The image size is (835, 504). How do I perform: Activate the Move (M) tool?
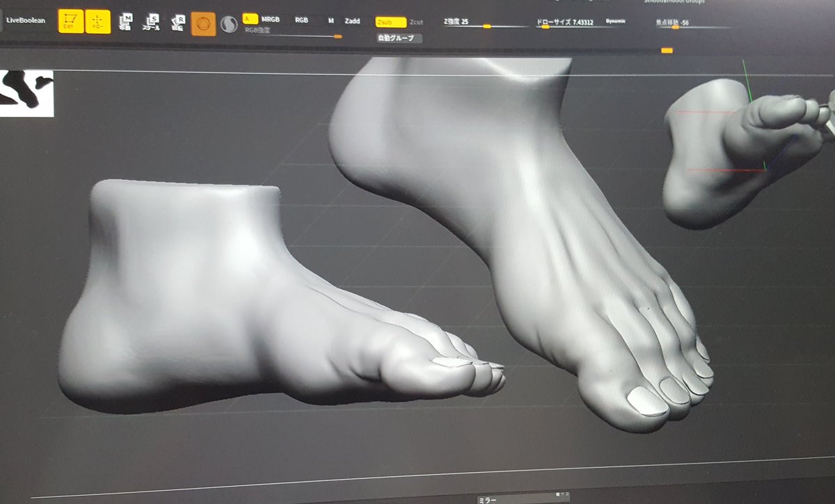[126, 23]
